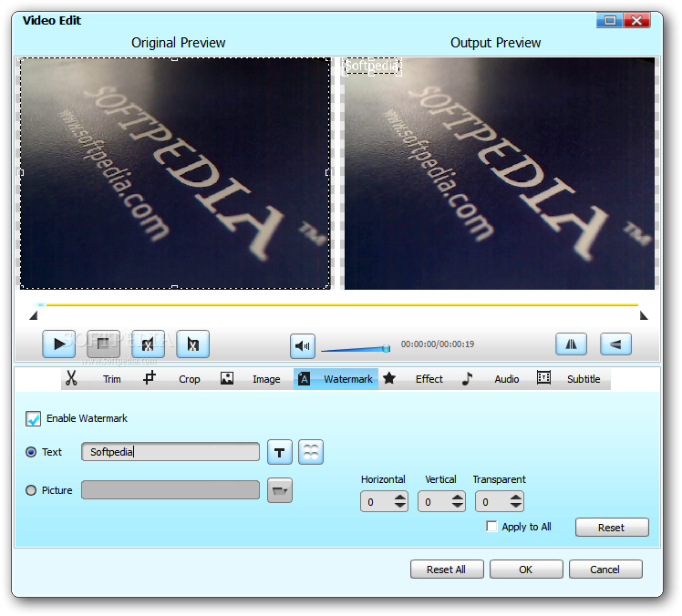Increase Transparent value
This screenshot has height=616, width=682.
[516, 498]
